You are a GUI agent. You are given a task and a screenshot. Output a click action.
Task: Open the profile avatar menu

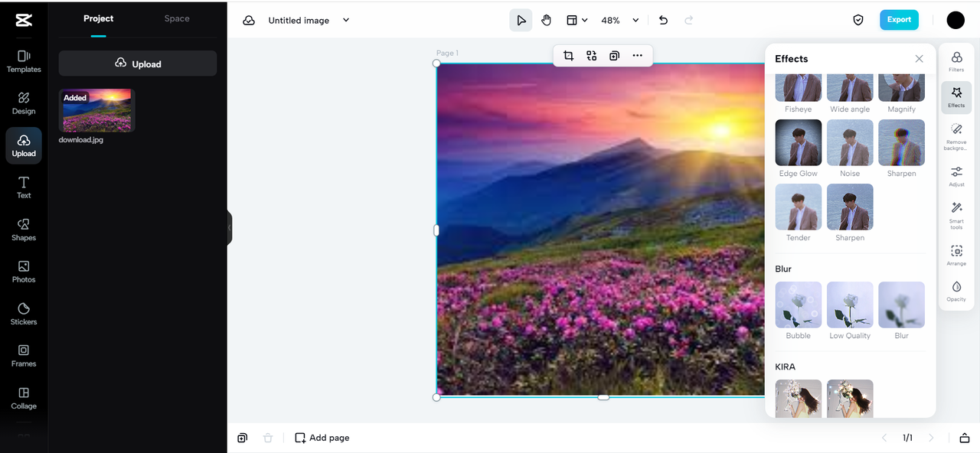[x=955, y=21]
